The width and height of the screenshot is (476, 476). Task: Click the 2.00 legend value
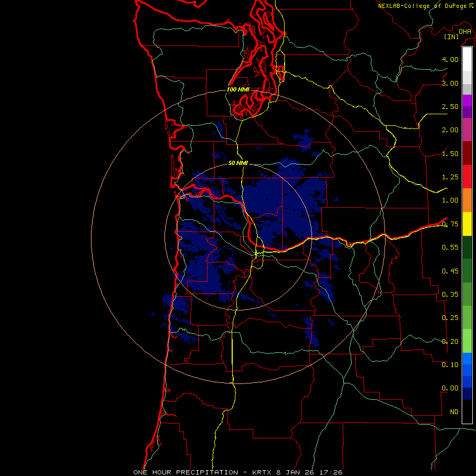tap(450, 130)
